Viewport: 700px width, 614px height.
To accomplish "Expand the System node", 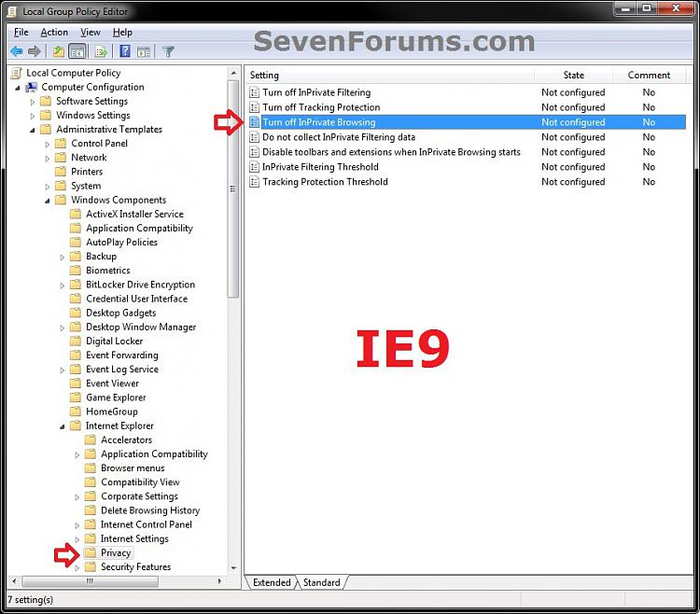I will click(47, 187).
